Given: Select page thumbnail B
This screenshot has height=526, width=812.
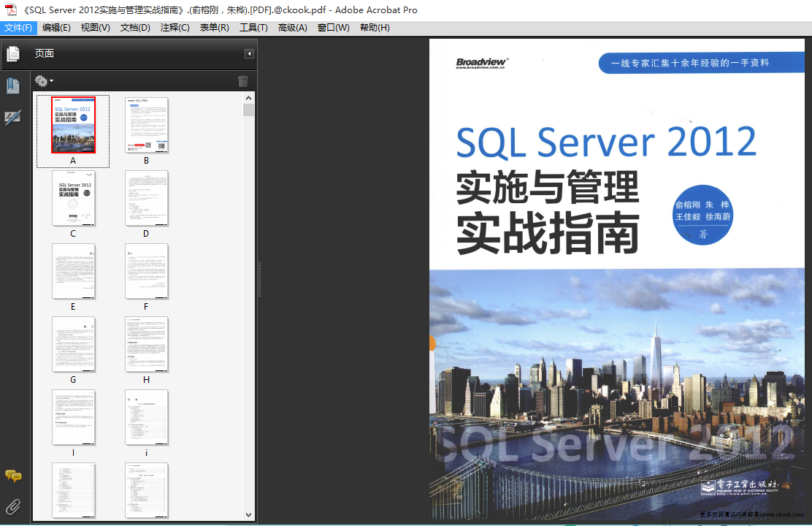Looking at the screenshot, I should tap(146, 125).
